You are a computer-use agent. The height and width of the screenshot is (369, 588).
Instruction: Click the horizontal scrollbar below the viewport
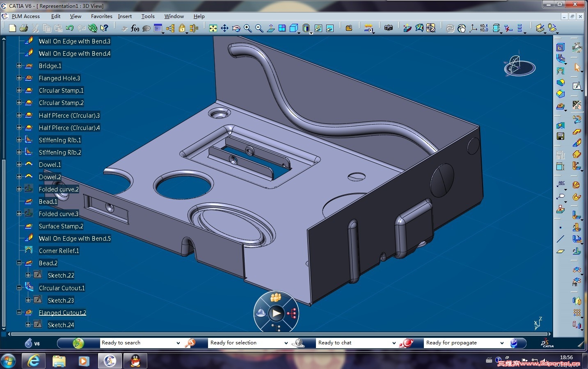279,334
